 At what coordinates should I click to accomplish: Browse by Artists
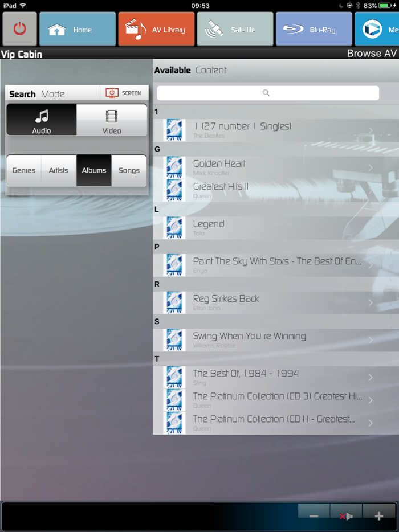tap(59, 170)
